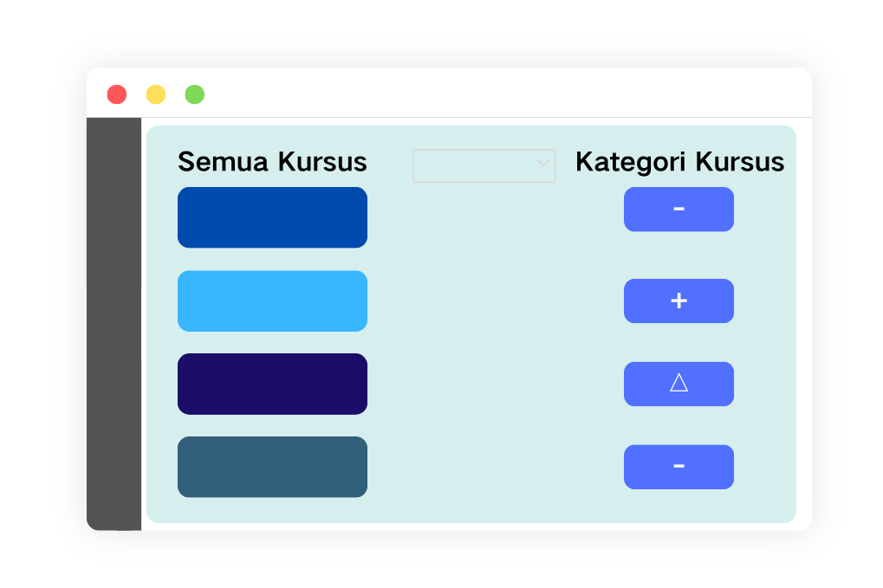Screen dimensions: 883x588
Task: Click the minus button beside the slate teal card
Action: pos(678,467)
